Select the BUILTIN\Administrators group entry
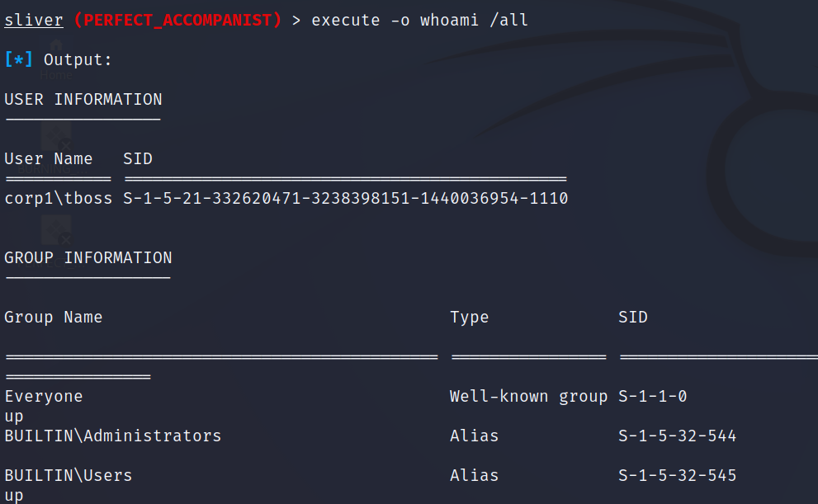 [x=113, y=436]
